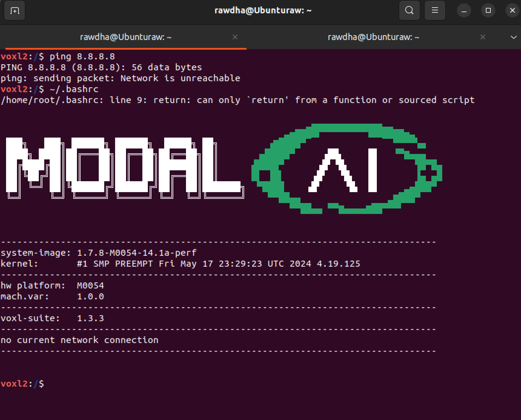Click system-image value 1.7.8-M0054-14.1a-perf
Screen dimensions: 521x420
137,253
